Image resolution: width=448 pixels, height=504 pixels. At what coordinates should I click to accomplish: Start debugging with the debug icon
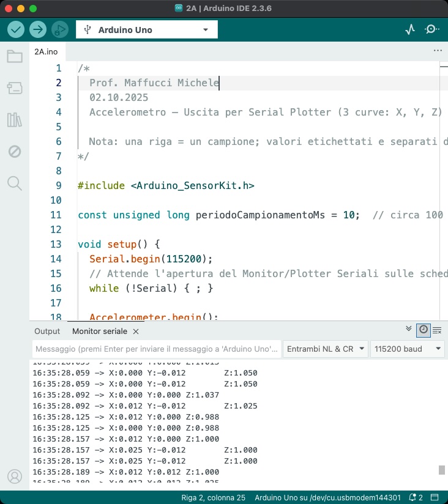(x=59, y=29)
